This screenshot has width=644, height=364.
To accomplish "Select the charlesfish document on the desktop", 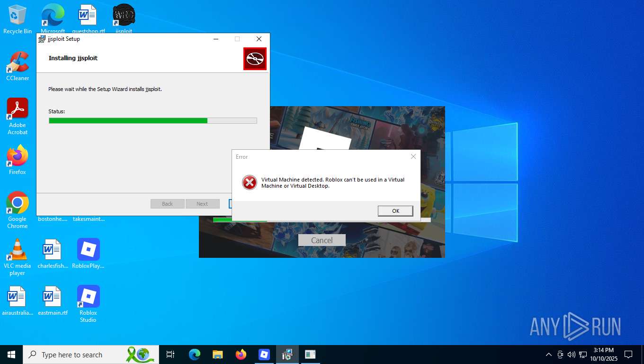I will click(53, 254).
